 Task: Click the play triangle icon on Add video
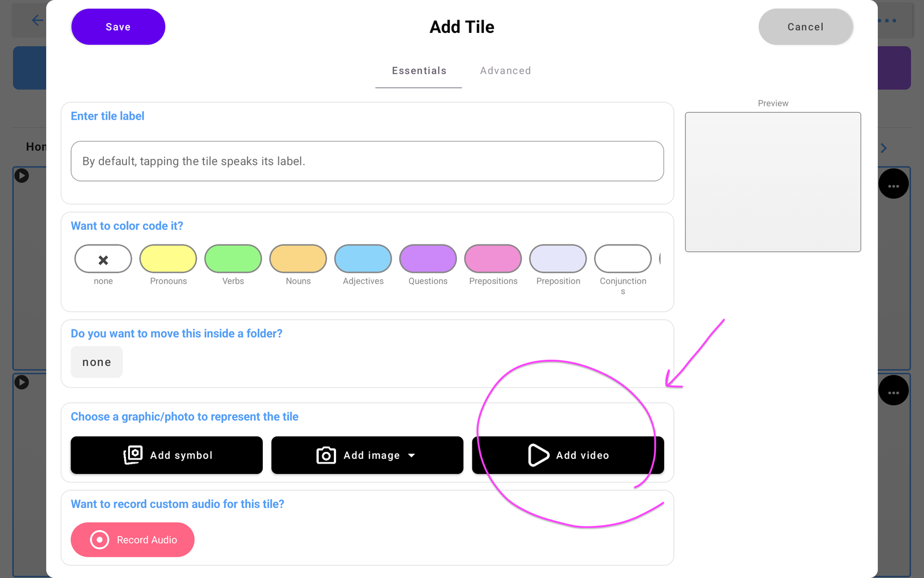pyautogui.click(x=538, y=455)
